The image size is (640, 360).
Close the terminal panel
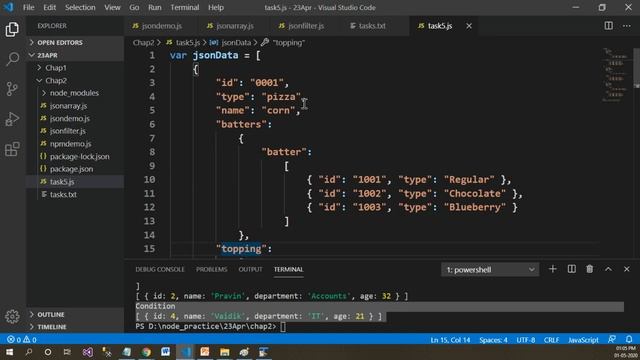pos(627,269)
